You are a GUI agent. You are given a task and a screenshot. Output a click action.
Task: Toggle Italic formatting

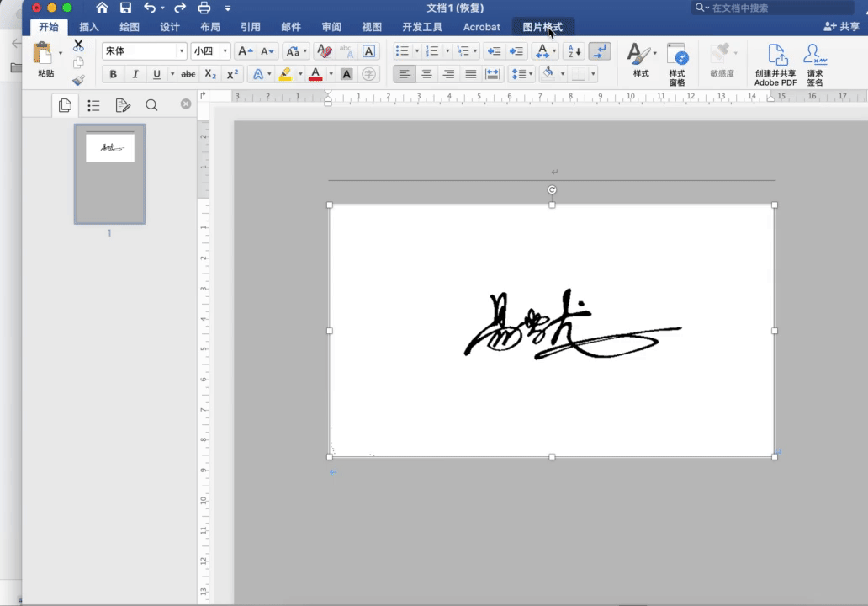click(x=135, y=74)
